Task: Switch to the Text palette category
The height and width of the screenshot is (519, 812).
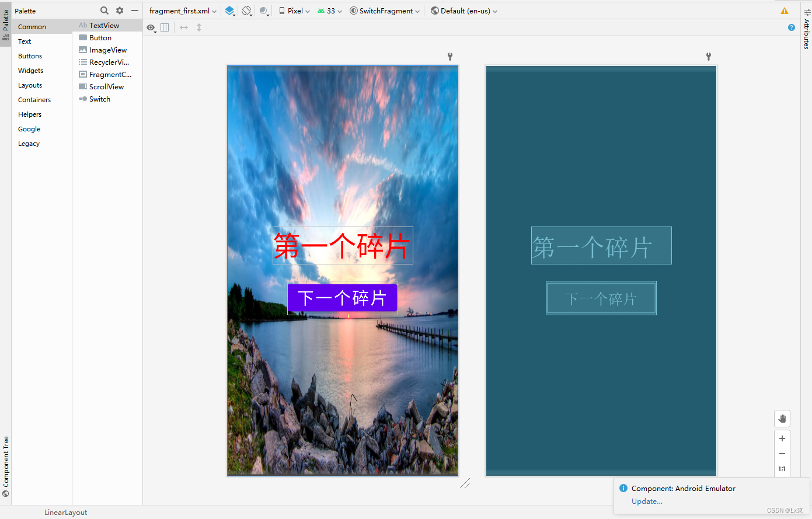Action: click(x=24, y=41)
